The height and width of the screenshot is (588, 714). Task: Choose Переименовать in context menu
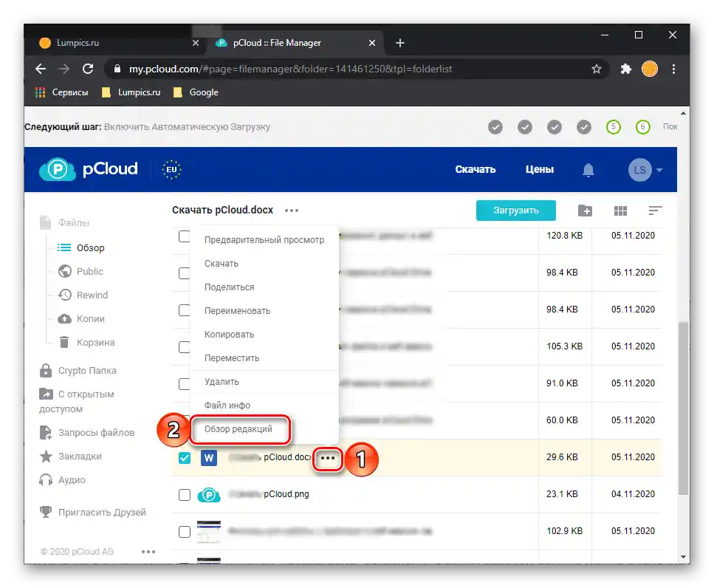[x=237, y=311]
